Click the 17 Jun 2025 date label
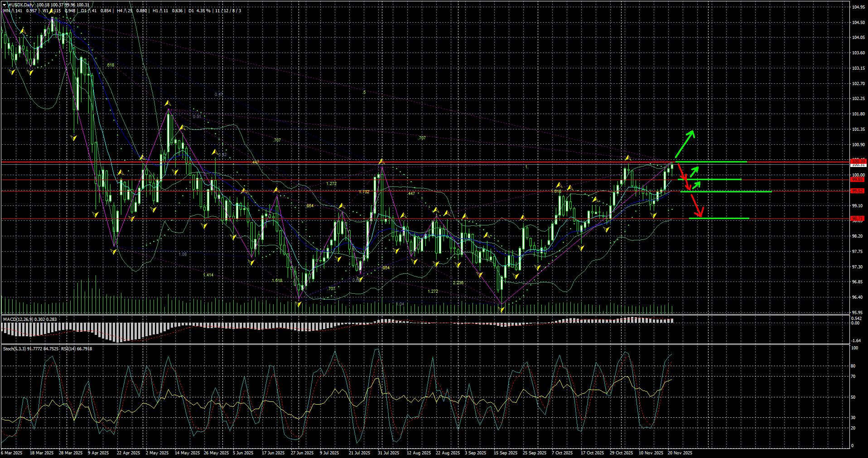The height and width of the screenshot is (458, 868). click(273, 453)
